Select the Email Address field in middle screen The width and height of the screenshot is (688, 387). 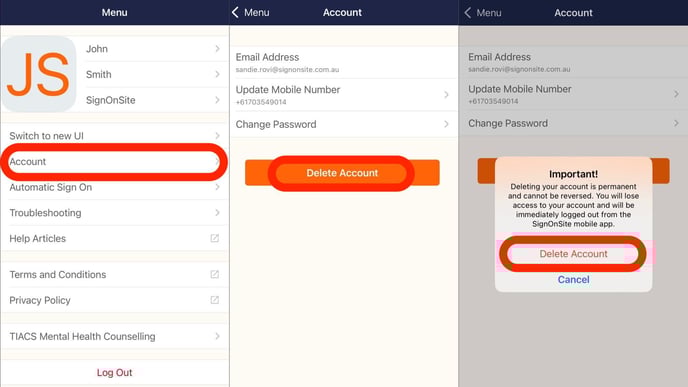pyautogui.click(x=344, y=63)
